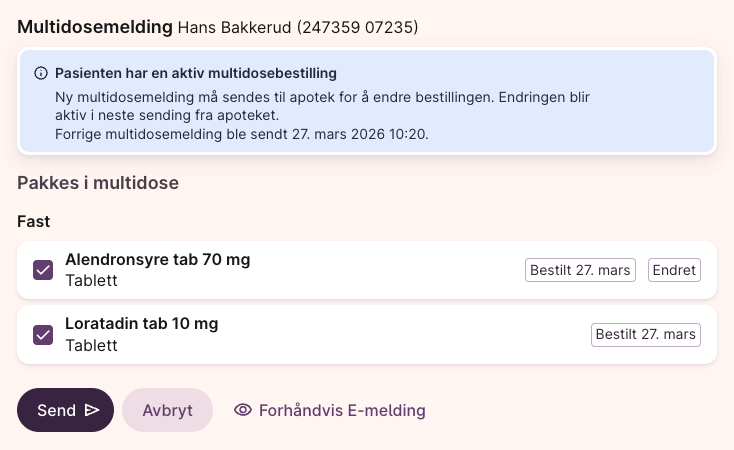Click banner title about aktiv multidosebestilling

pos(196,73)
